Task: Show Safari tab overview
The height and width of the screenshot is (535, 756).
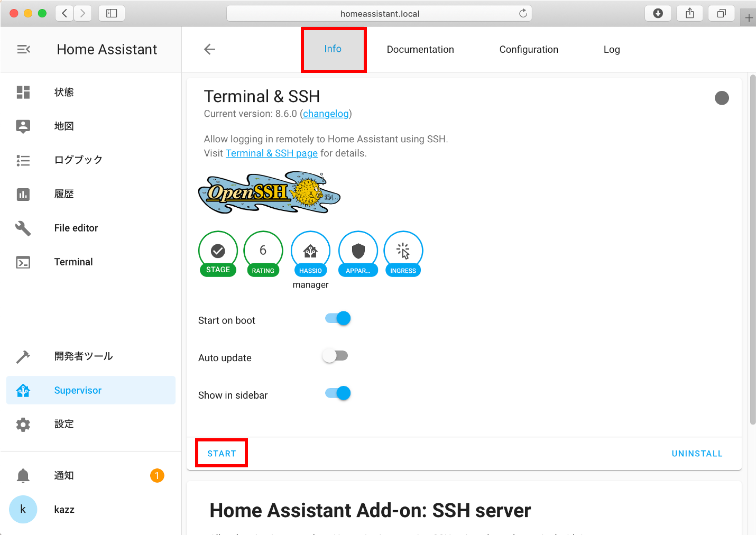Action: (722, 13)
